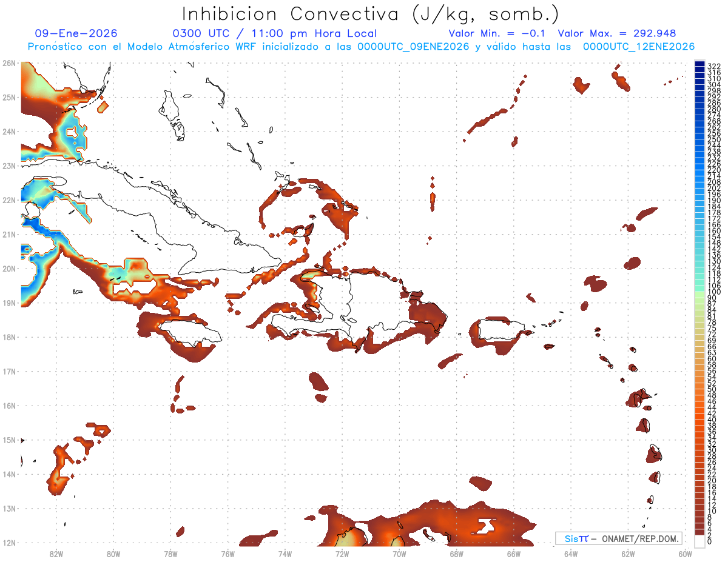Click the '23N' latitude label
Image resolution: width=728 pixels, height=562 pixels.
8,166
